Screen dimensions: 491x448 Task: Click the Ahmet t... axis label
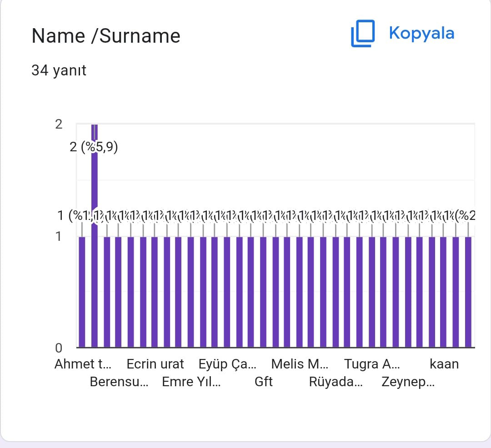pyautogui.click(x=82, y=364)
